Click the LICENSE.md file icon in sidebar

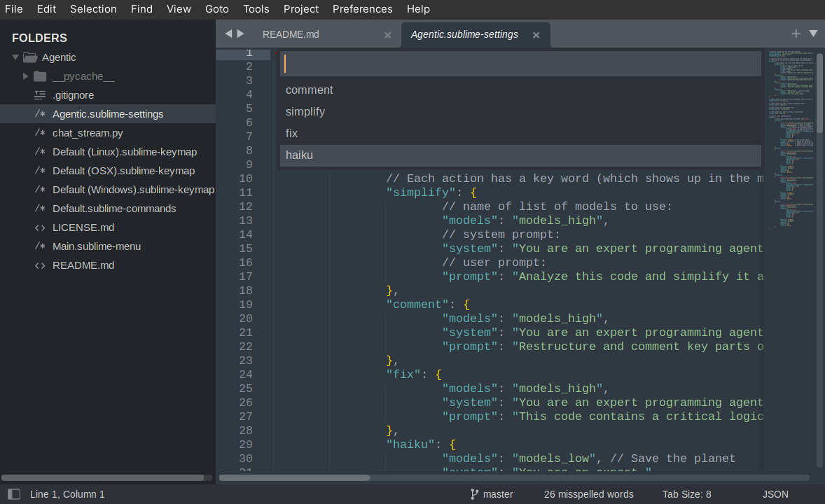pos(40,227)
